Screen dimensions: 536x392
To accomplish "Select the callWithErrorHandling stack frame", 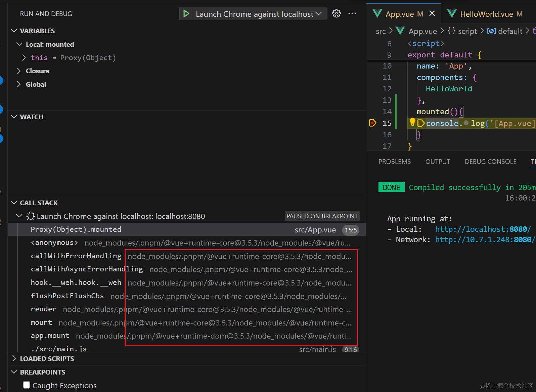I will tap(187, 256).
